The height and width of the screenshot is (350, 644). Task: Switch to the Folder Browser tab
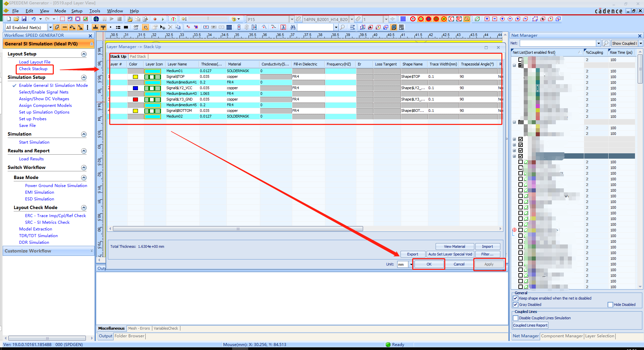129,336
